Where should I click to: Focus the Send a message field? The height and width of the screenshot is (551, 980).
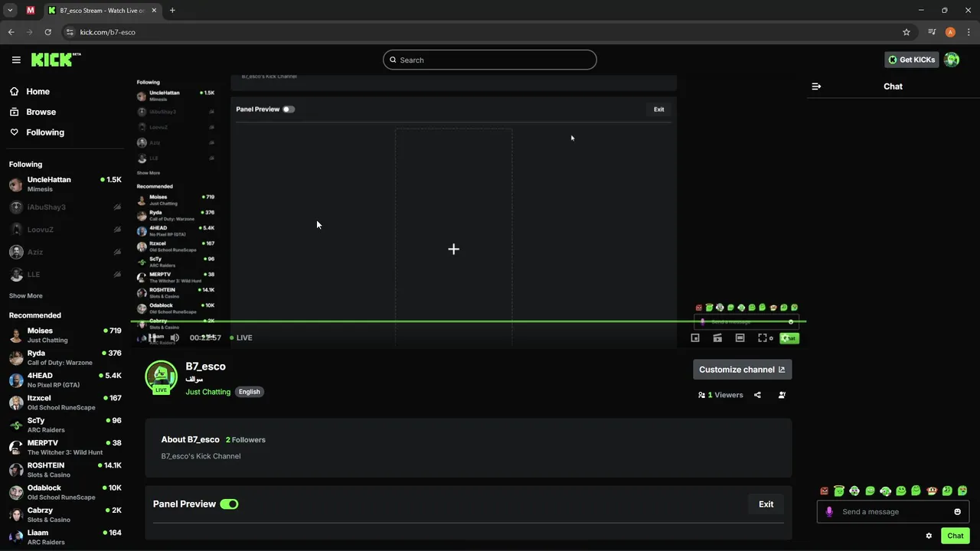(893, 512)
